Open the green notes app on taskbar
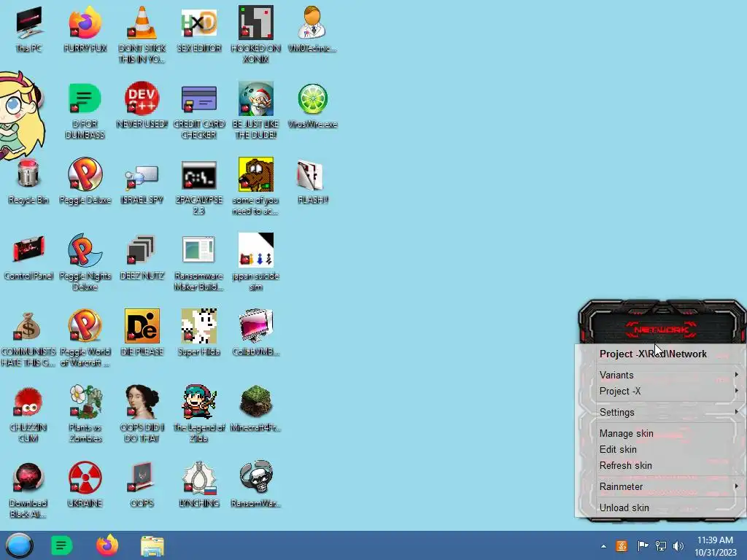The height and width of the screenshot is (560, 747). pos(61,545)
